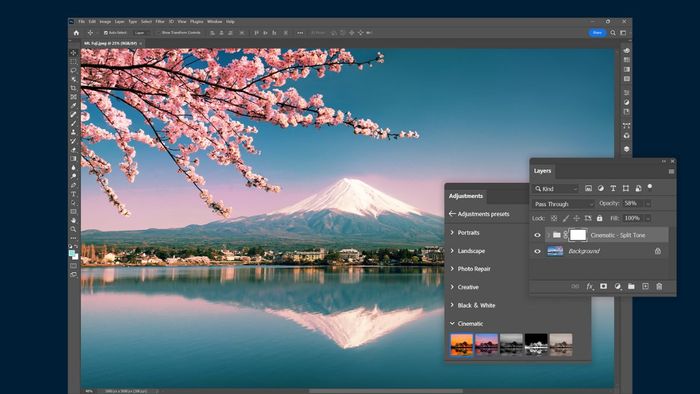
Task: Select the Move tool in the toolbar
Action: 74,53
